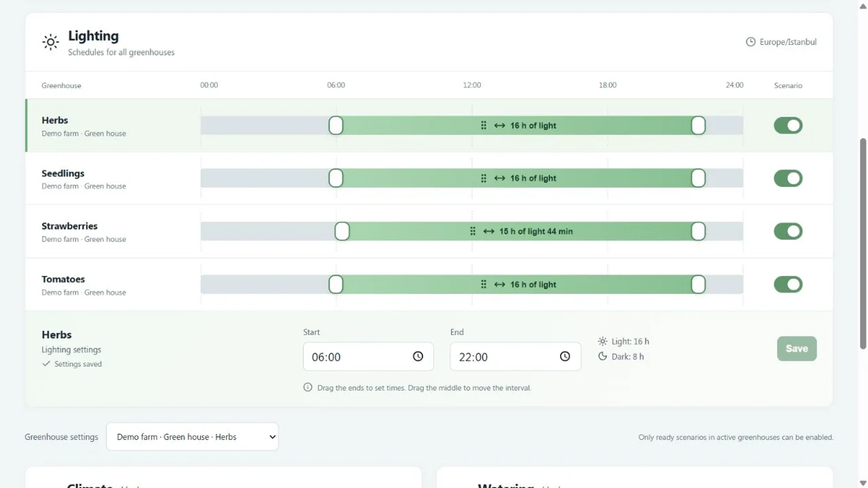Click the Seedlings end handle on light bar
868x488 pixels.
point(698,178)
